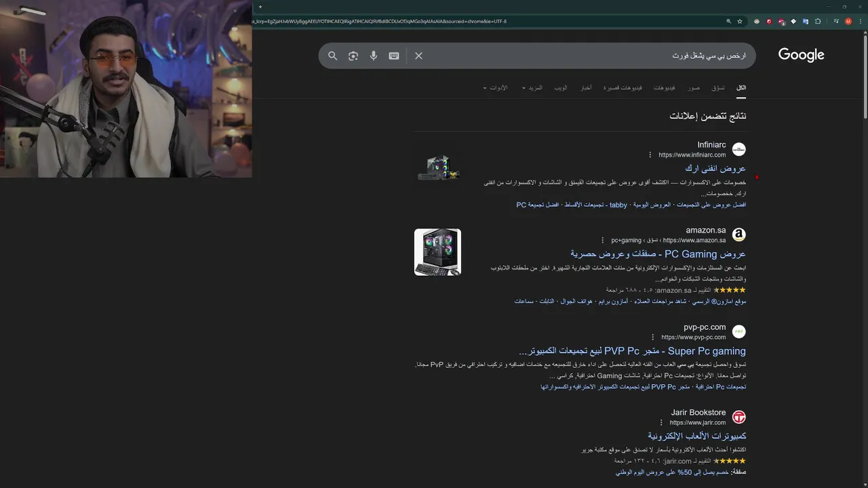Click أمازون برايم sitelink
Screen dimensions: 868x488
coord(613,302)
